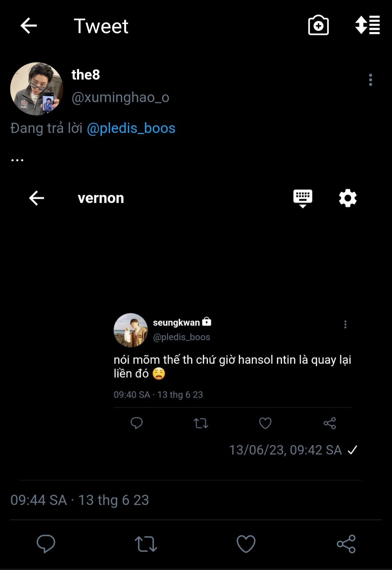Image resolution: width=392 pixels, height=570 pixels.
Task: Tap the add photo camera icon
Action: click(x=318, y=25)
